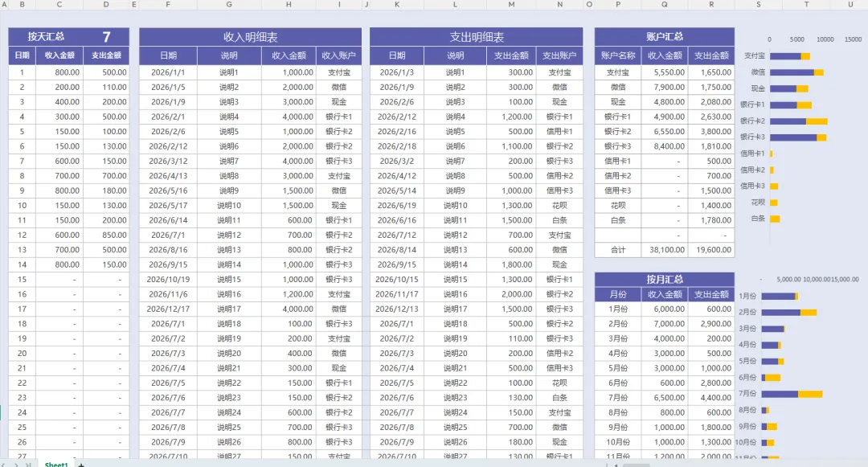The image size is (868, 467).
Task: Select 花呗 row name in account summary
Action: tap(618, 205)
